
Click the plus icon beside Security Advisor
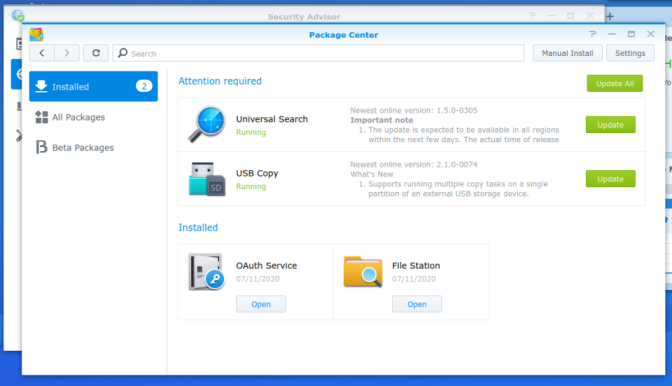pos(610,17)
